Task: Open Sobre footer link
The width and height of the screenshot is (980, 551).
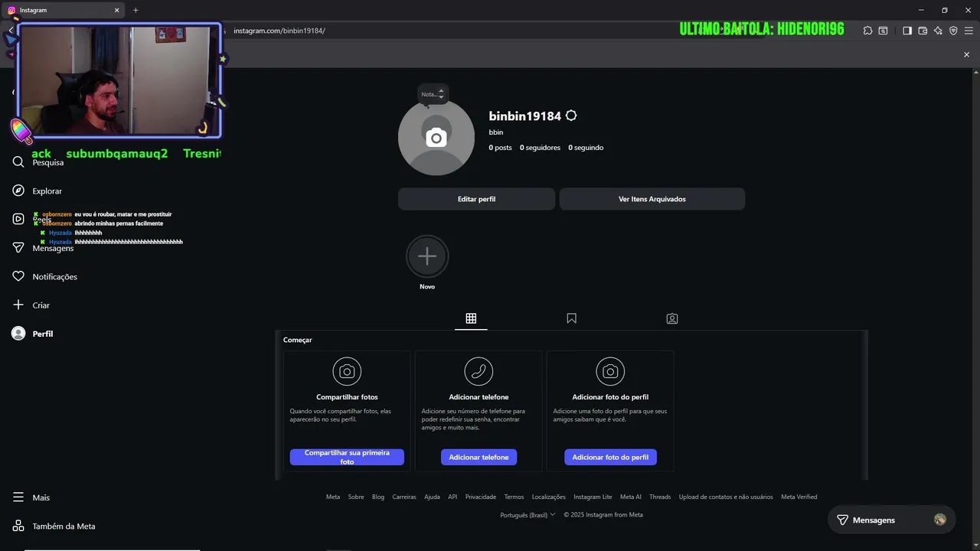Action: (356, 497)
